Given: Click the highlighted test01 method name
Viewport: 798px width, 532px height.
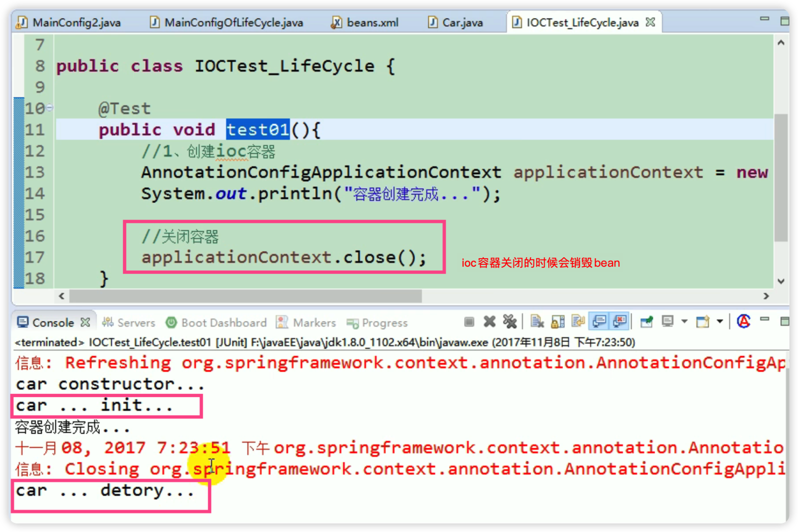Looking at the screenshot, I should click(258, 130).
